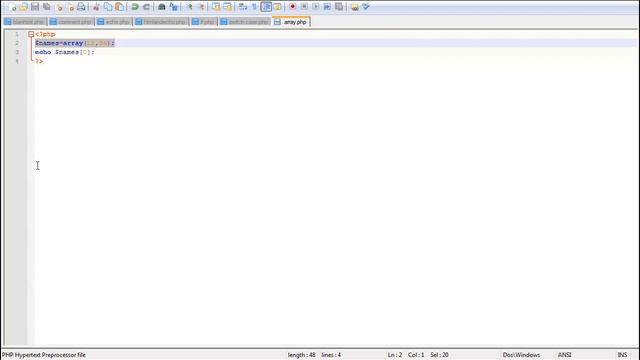Click the '$names=array' code line
The height and width of the screenshot is (360, 640).
pyautogui.click(x=75, y=43)
